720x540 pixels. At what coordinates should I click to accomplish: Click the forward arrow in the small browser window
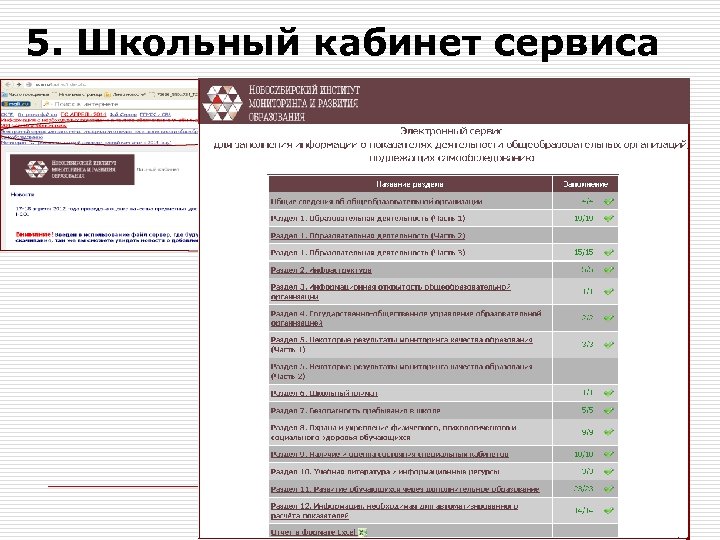point(19,84)
